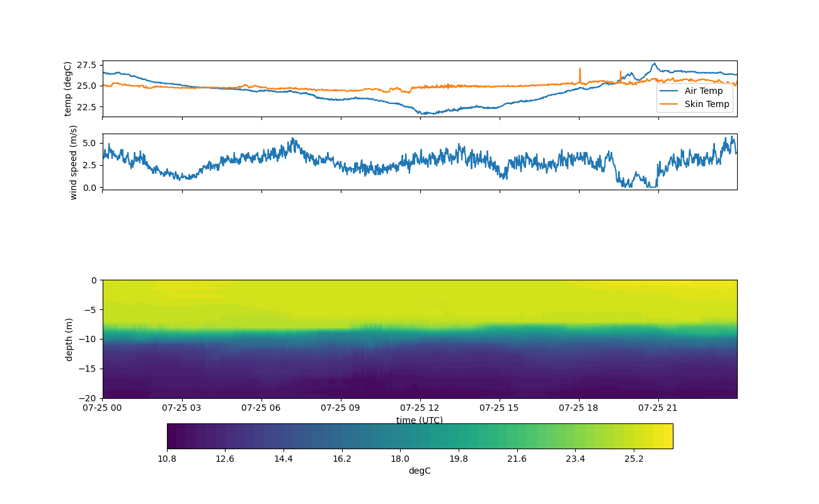Select the "degC" colorbar label

pyautogui.click(x=420, y=471)
